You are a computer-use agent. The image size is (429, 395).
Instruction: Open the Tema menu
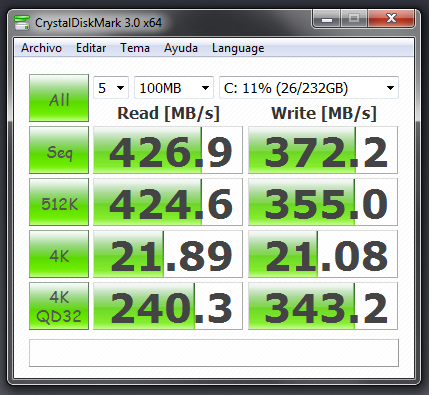[135, 48]
